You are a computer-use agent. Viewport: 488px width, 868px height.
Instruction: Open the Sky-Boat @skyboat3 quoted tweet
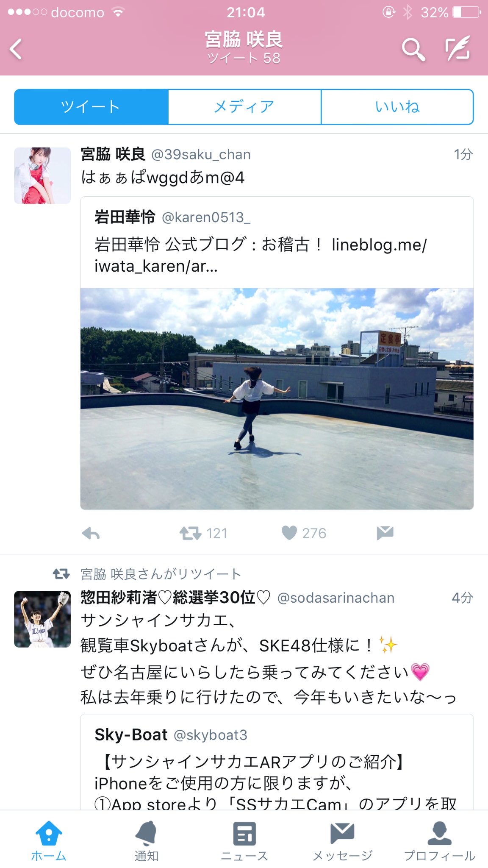click(277, 762)
